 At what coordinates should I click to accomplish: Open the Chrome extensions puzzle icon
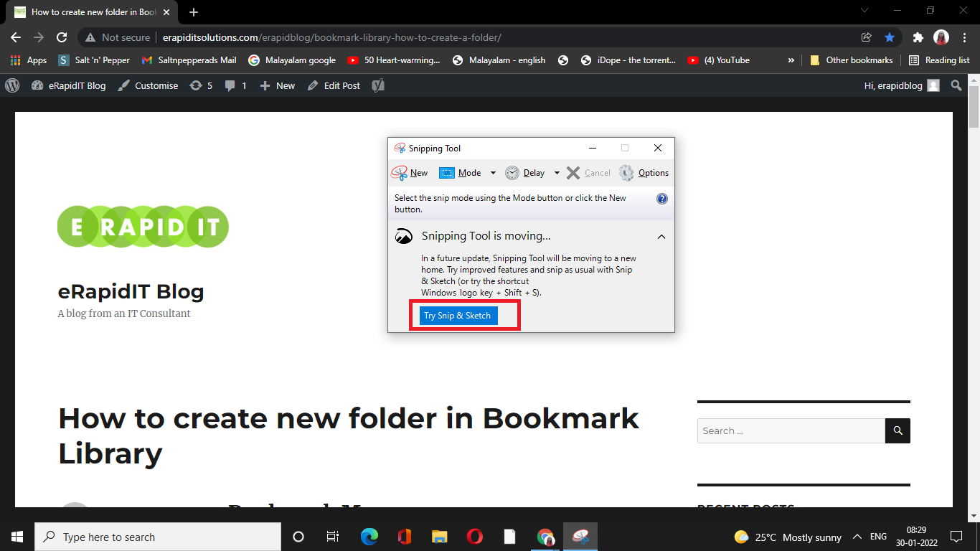point(918,37)
